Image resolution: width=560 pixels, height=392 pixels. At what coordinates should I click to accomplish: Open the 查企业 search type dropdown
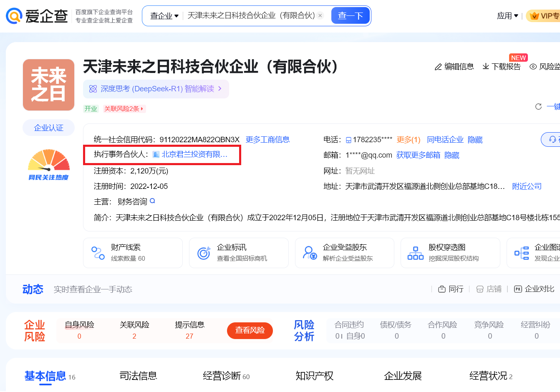click(x=164, y=16)
